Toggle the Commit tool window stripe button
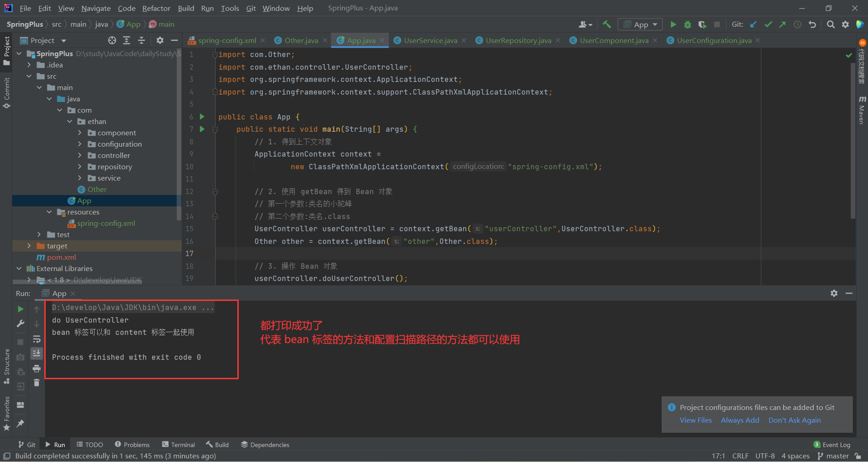Image resolution: width=868 pixels, height=462 pixels. point(6,93)
